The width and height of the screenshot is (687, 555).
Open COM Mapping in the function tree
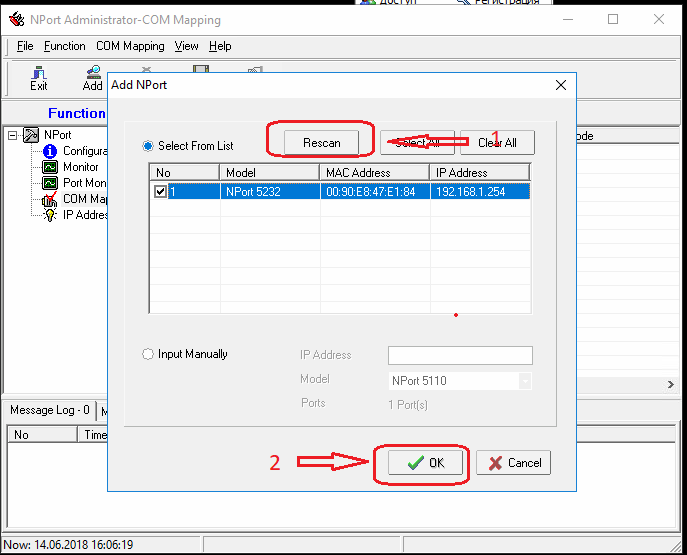50,199
